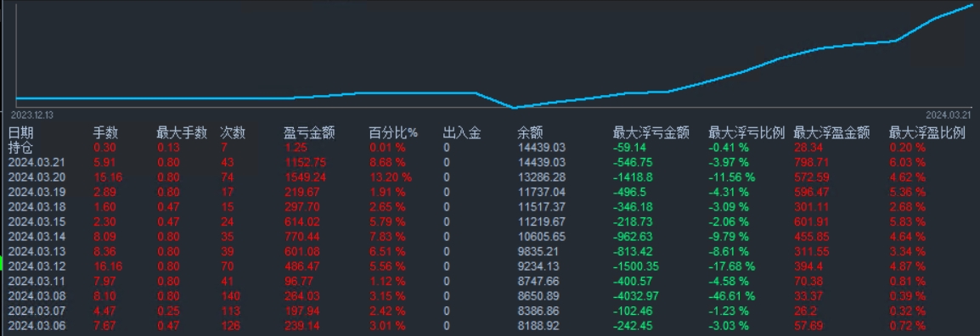
Task: Click balance value 9835.21
Action: pos(538,251)
